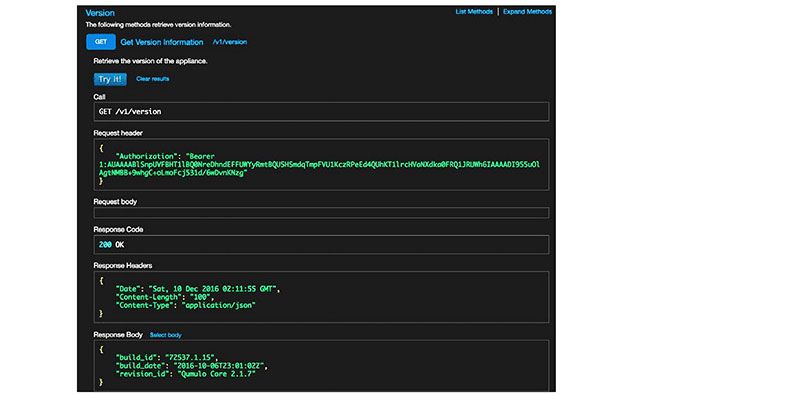Click the Clear results link
800x395 pixels.
(x=153, y=79)
